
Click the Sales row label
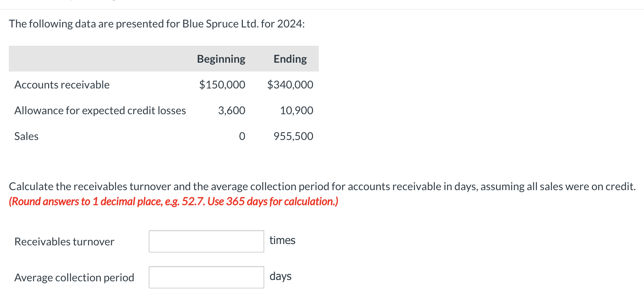[x=26, y=136]
